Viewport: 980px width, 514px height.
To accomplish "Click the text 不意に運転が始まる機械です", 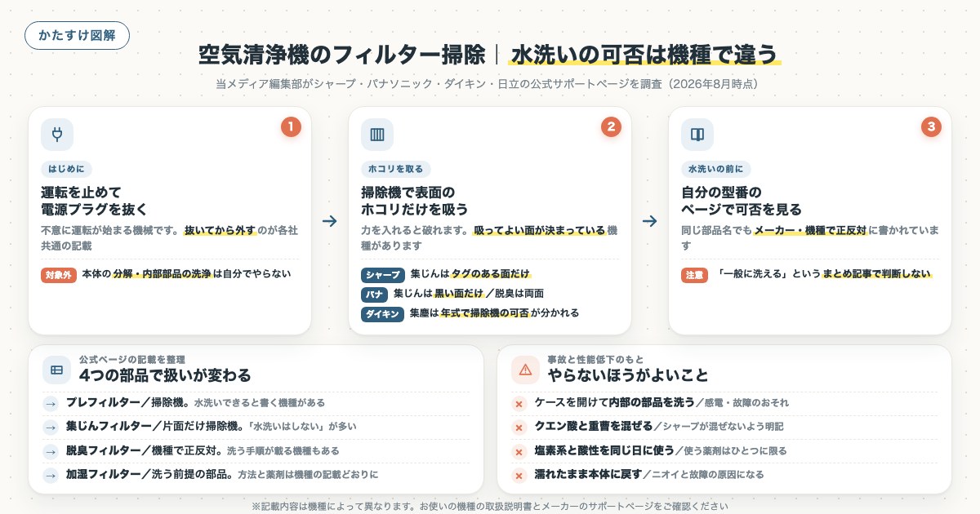I will (111, 230).
